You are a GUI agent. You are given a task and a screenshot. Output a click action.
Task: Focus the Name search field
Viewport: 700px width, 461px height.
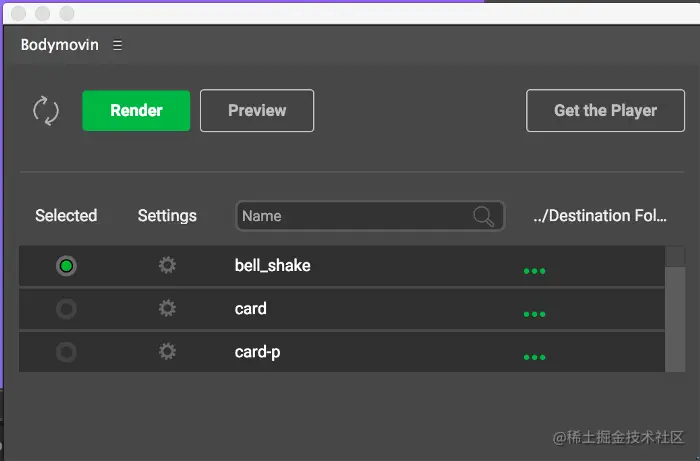click(x=370, y=216)
